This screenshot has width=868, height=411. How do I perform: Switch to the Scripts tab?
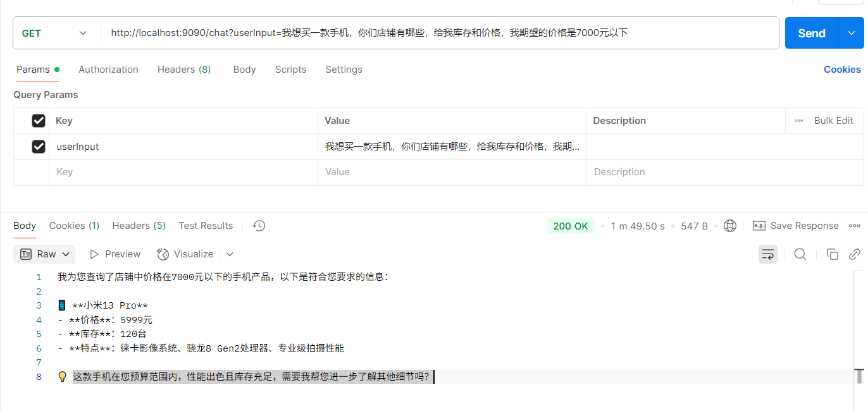(x=290, y=70)
